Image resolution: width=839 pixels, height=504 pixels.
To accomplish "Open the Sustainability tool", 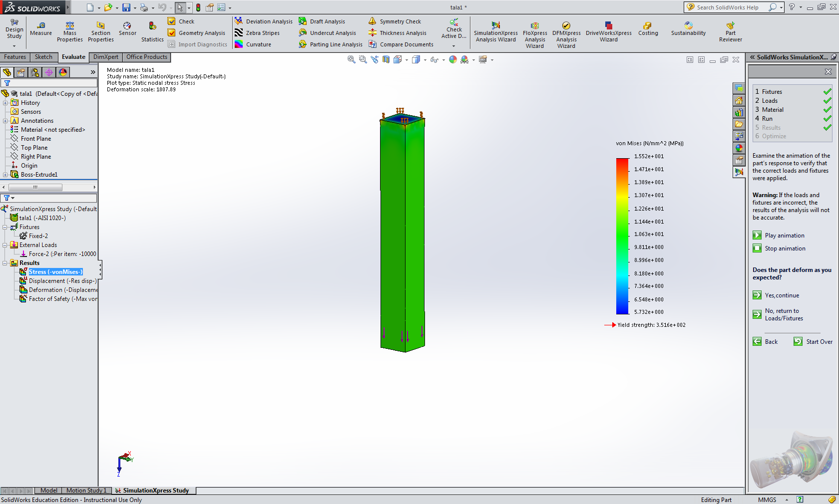I will tap(689, 29).
